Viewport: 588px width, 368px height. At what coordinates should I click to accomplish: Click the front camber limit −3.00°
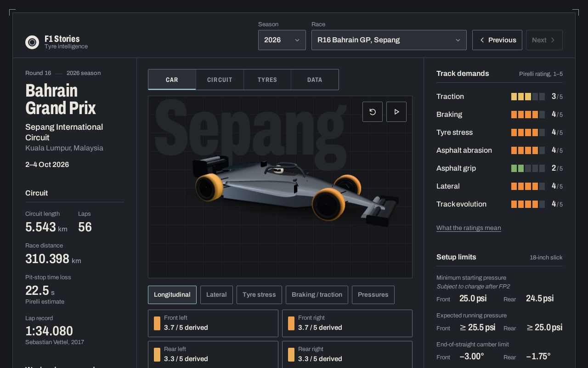(x=472, y=356)
